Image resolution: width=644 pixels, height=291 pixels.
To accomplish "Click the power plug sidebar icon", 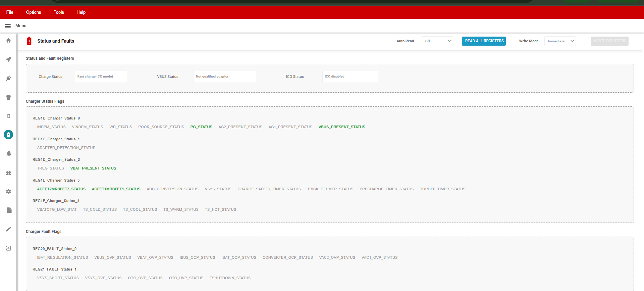I will coord(9,78).
